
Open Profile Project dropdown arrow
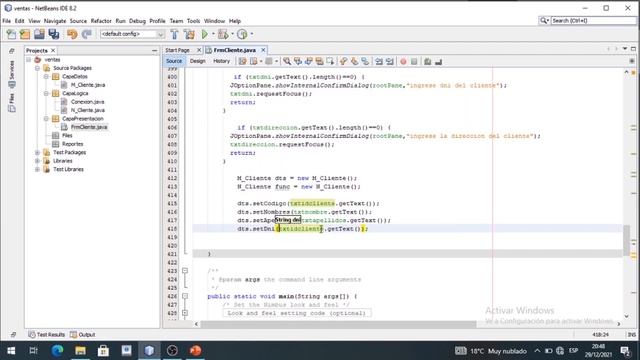(251, 34)
